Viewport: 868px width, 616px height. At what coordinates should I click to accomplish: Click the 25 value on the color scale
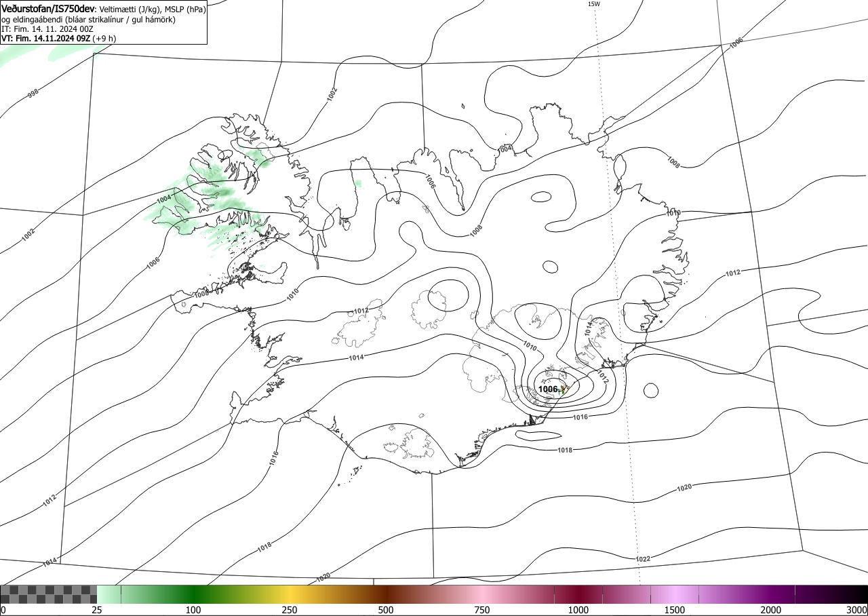(97, 610)
